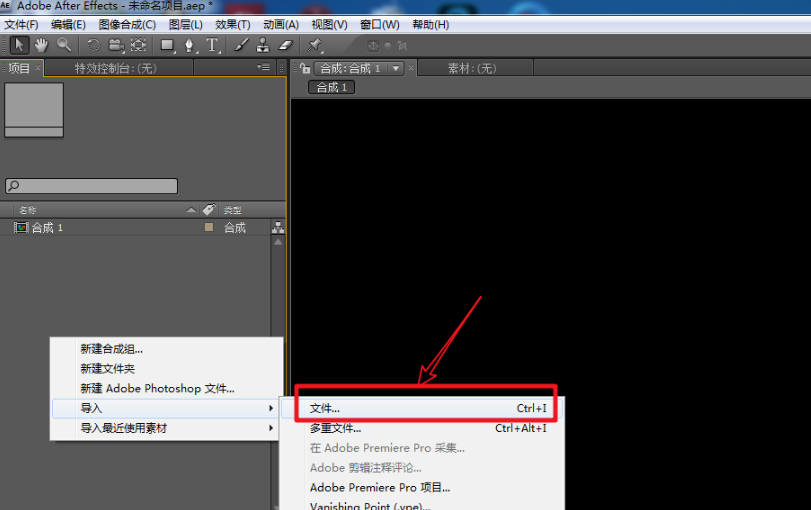
Task: Select the Eraser tool
Action: coord(286,45)
